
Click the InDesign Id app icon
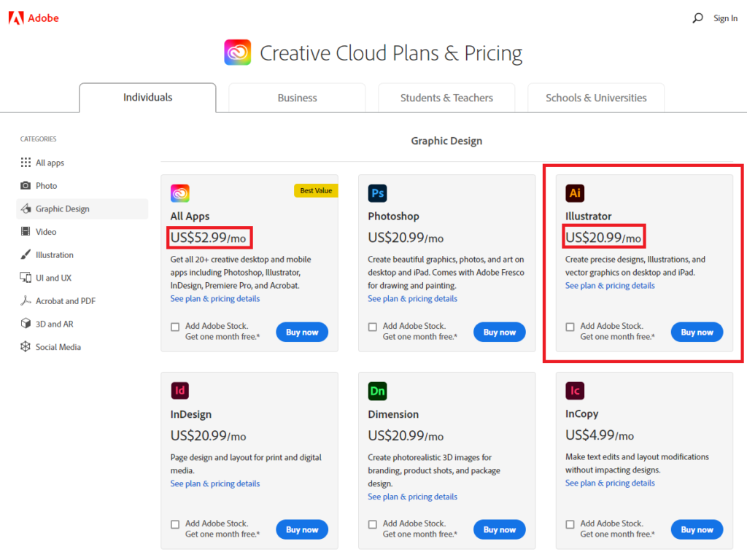point(180,391)
